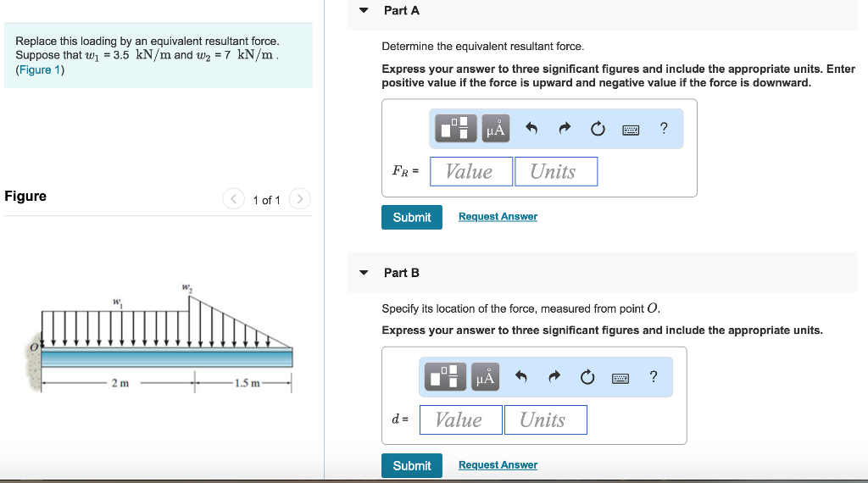This screenshot has height=483, width=868.
Task: Open the Figure 1 link
Action: pyautogui.click(x=40, y=69)
